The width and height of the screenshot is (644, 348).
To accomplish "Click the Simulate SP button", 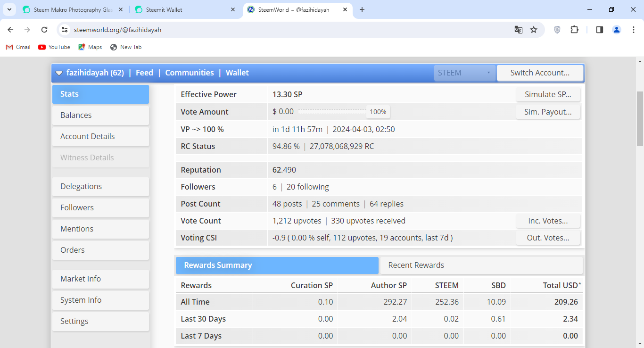I will (548, 94).
